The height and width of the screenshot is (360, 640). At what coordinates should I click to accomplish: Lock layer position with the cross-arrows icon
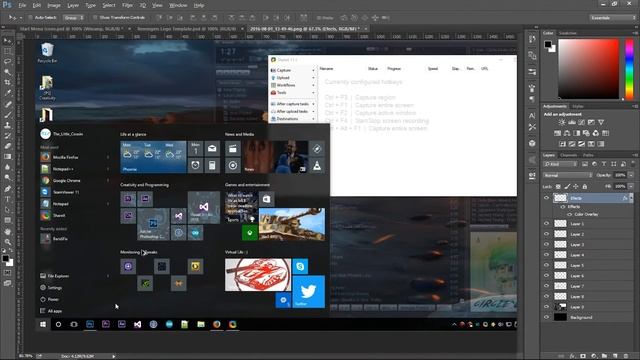tap(576, 187)
